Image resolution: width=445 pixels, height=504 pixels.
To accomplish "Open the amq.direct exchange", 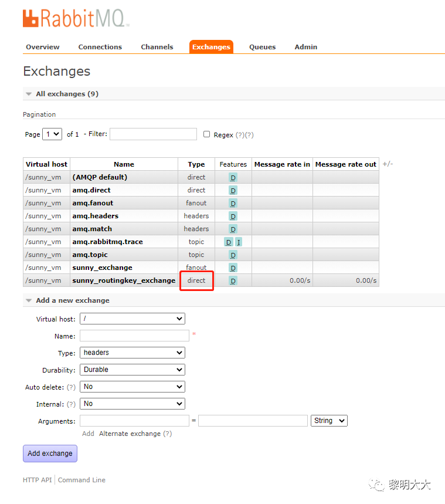I will [x=91, y=190].
